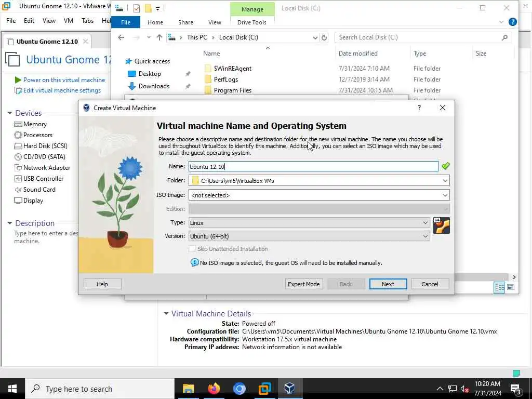Toggle the Quick Access Toolbar properties checkmark
The image size is (532, 399).
[x=137, y=8]
